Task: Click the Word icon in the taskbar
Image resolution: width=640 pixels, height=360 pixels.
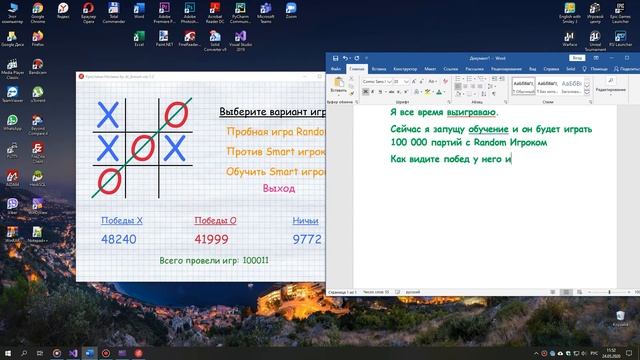Action: (89, 353)
